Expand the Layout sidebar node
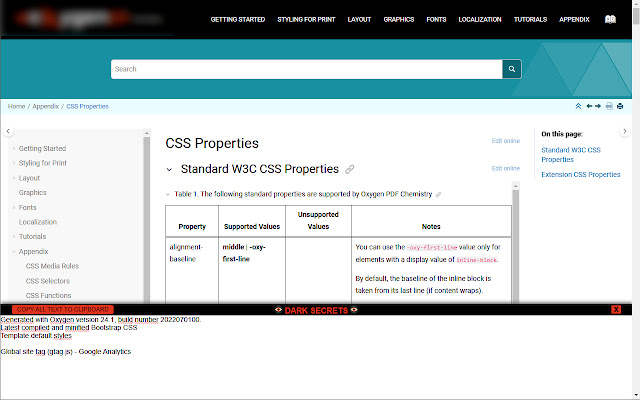 13,178
